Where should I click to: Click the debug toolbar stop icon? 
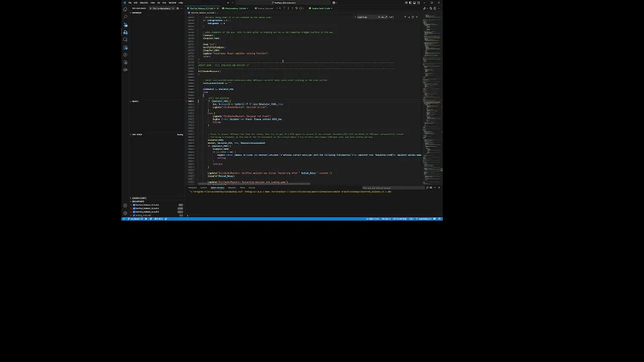(x=301, y=8)
